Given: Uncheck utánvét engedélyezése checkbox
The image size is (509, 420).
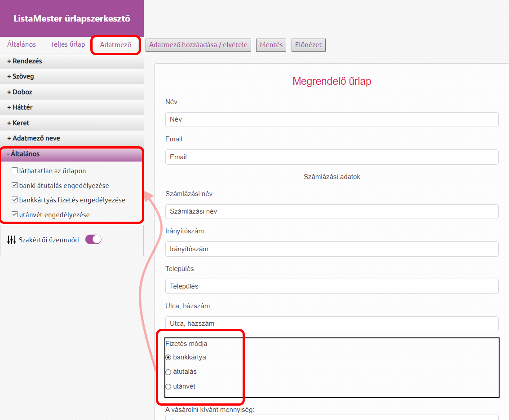Looking at the screenshot, I should tap(15, 214).
